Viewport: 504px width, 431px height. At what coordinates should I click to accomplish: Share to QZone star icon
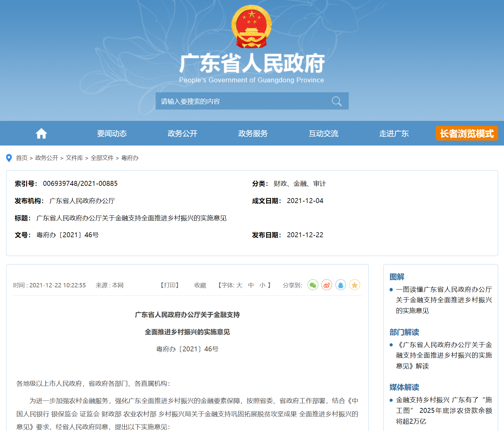355,285
